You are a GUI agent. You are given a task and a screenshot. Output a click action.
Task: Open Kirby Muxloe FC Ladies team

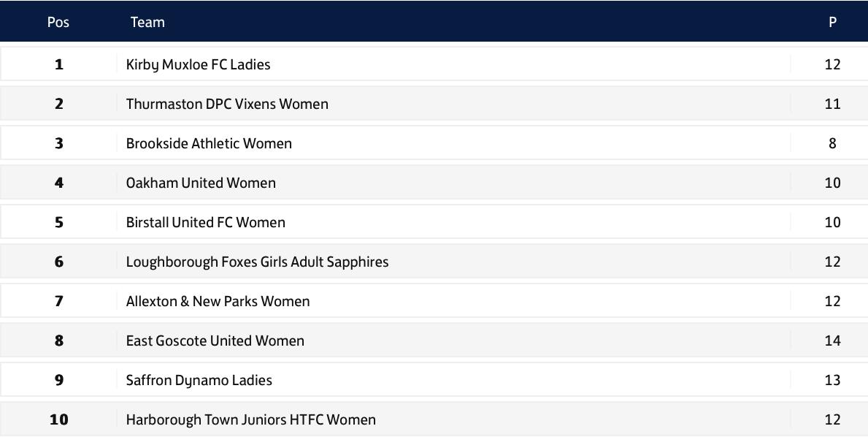tap(198, 65)
